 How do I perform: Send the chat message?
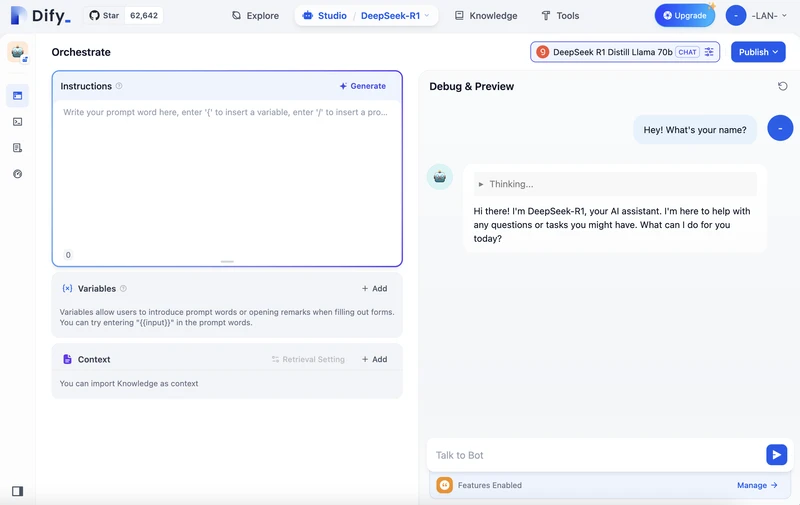tap(777, 454)
